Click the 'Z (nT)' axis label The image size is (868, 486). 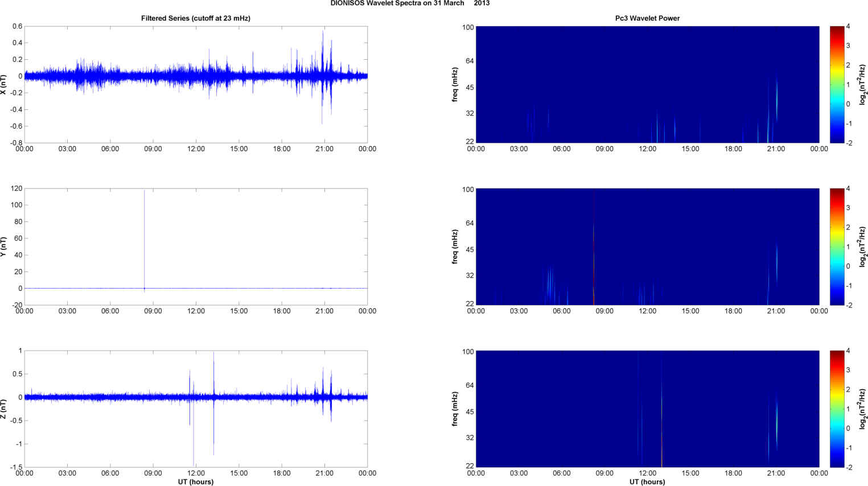tap(4, 409)
